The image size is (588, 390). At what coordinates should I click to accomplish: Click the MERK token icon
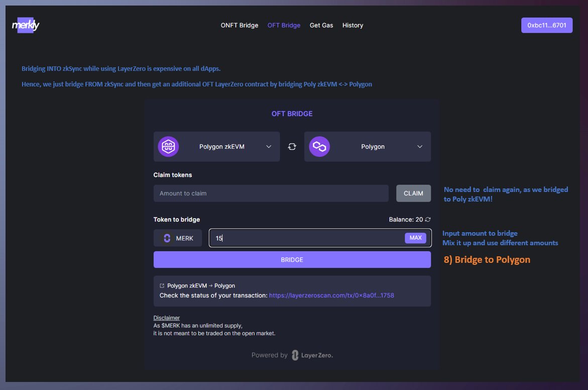tap(167, 238)
